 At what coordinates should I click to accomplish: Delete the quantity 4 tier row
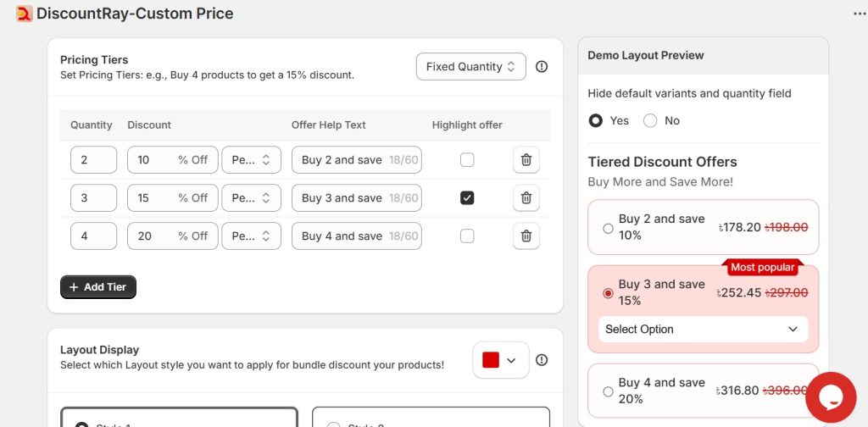[x=526, y=236]
